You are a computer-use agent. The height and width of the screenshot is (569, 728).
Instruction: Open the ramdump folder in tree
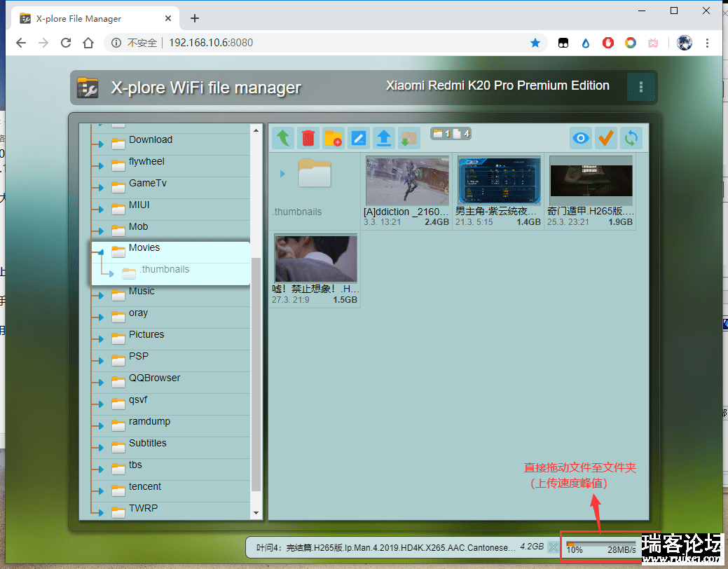pyautogui.click(x=171, y=425)
